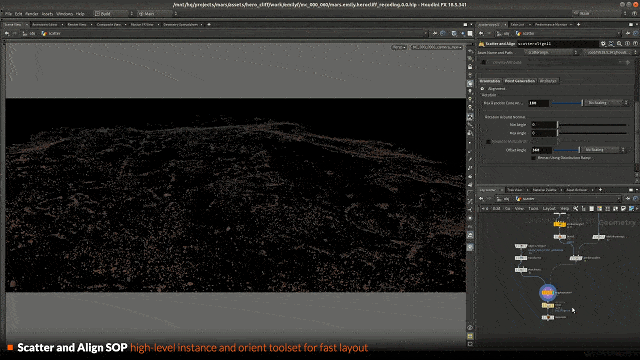Open No Scaling dropdown for cone angle
The height and width of the screenshot is (360, 640).
(x=606, y=103)
